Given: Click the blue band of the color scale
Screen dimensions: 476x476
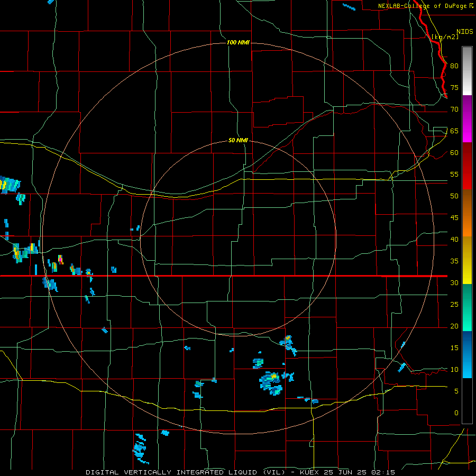Looking at the screenshot, I should point(468,354).
